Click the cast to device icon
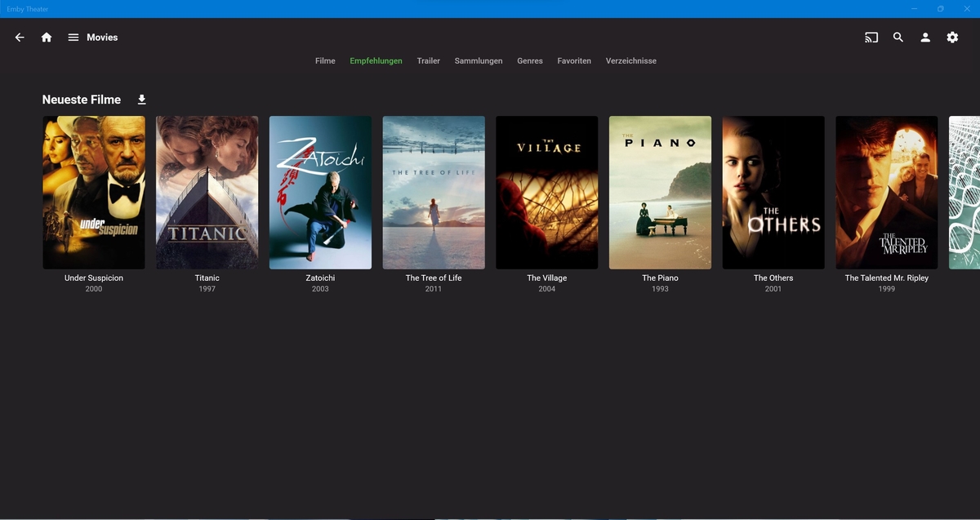The image size is (980, 520). click(871, 38)
